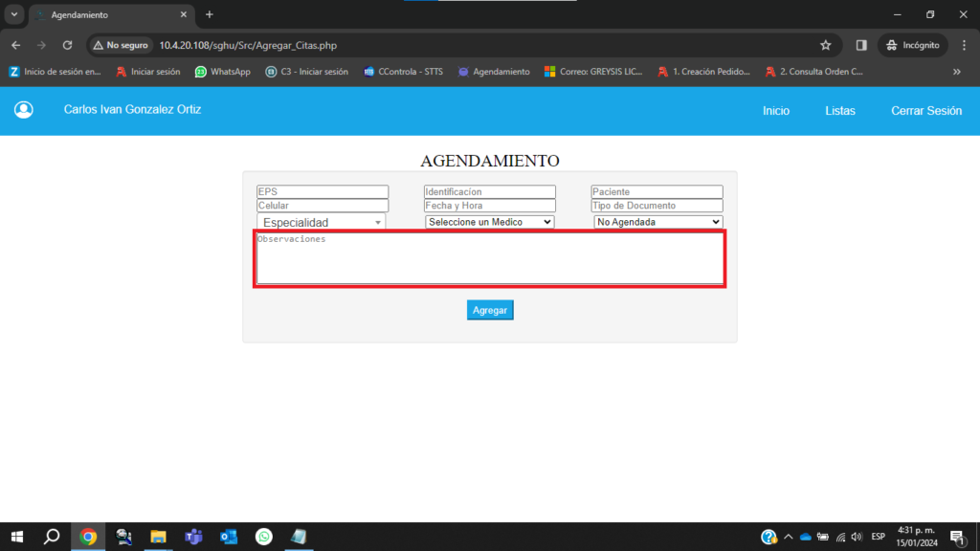Click the Agregar button

coord(490,310)
